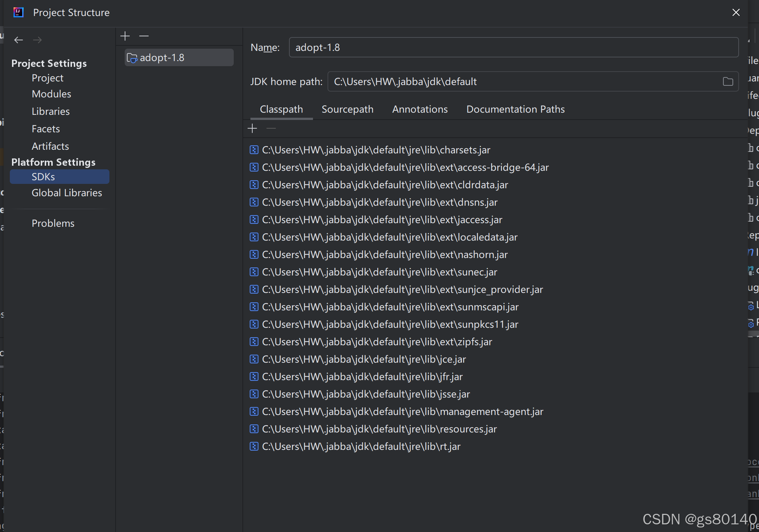Select the charsets.jar classpath entry

tap(376, 150)
